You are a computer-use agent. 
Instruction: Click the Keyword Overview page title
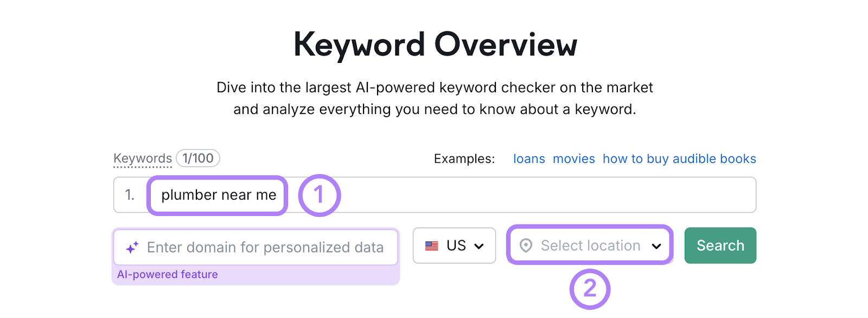(434, 43)
